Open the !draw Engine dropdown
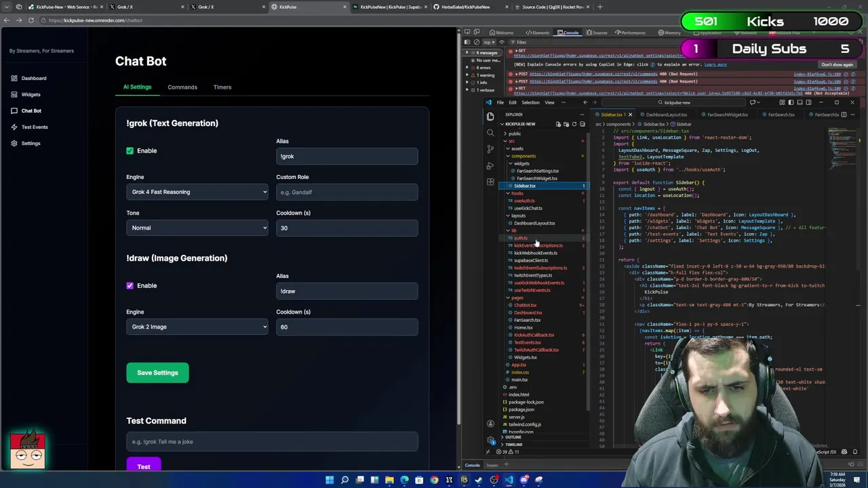868x488 pixels. click(197, 327)
